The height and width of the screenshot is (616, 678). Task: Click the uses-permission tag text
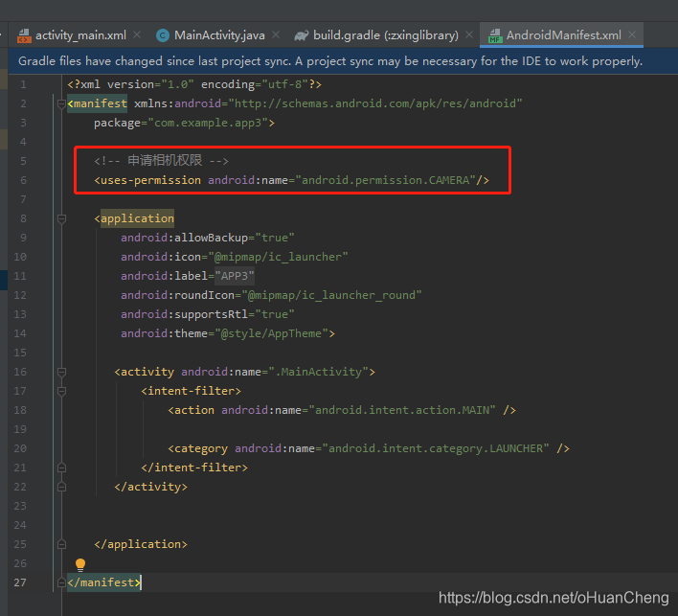click(147, 180)
